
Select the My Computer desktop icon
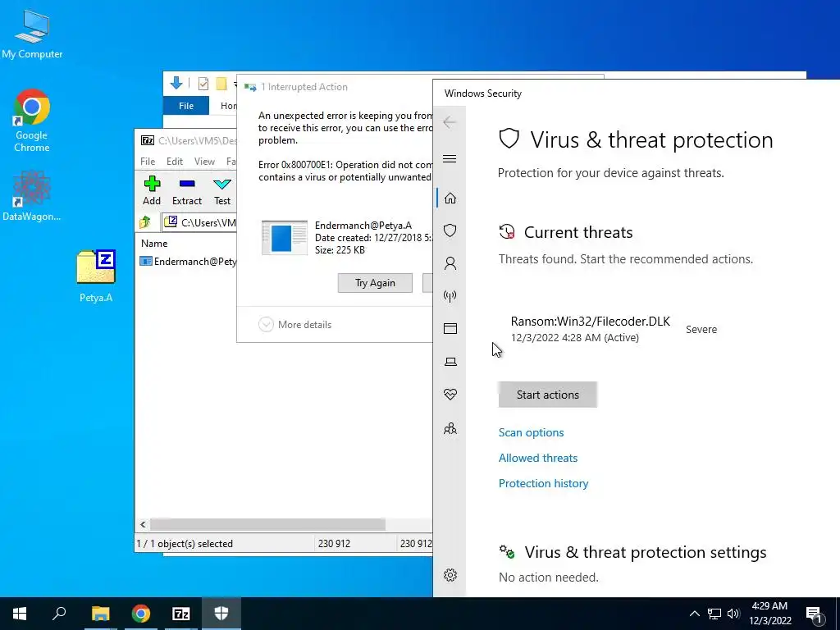32,34
